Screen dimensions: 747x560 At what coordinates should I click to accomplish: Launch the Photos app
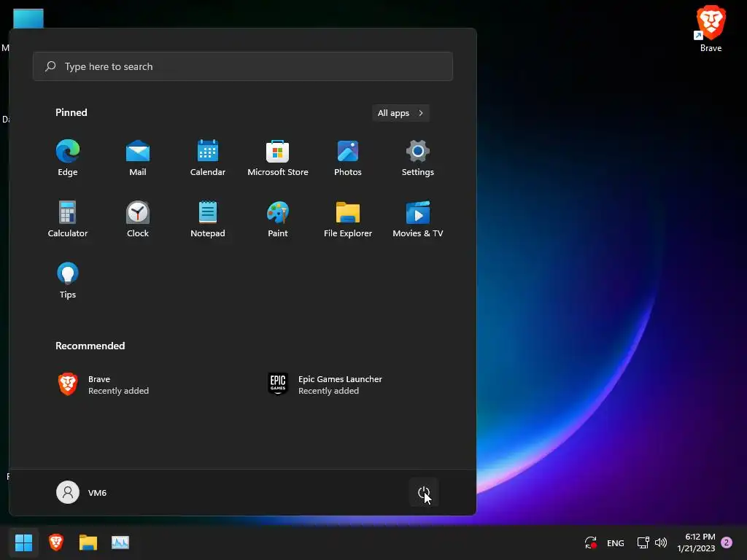[348, 158]
